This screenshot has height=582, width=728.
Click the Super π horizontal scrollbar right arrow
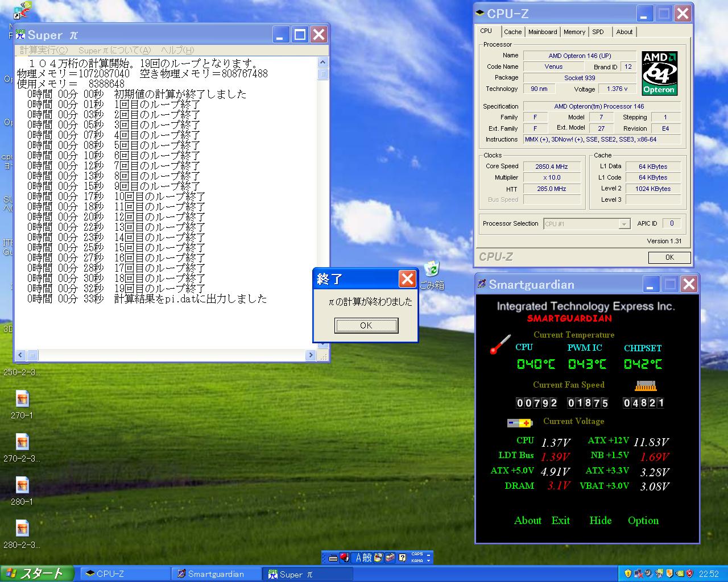[310, 355]
